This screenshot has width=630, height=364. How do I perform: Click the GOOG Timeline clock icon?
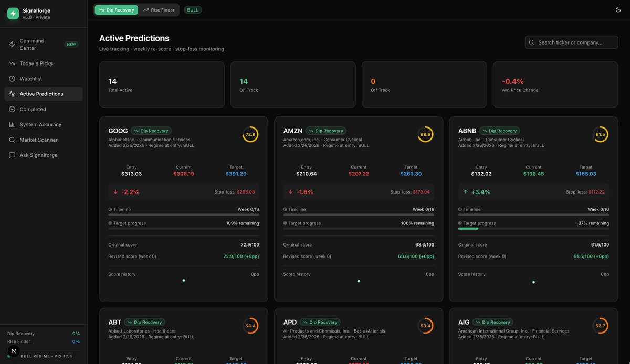click(x=110, y=209)
